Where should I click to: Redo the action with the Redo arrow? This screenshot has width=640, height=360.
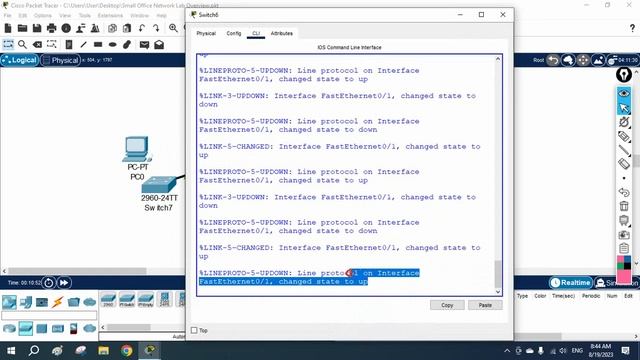156,28
